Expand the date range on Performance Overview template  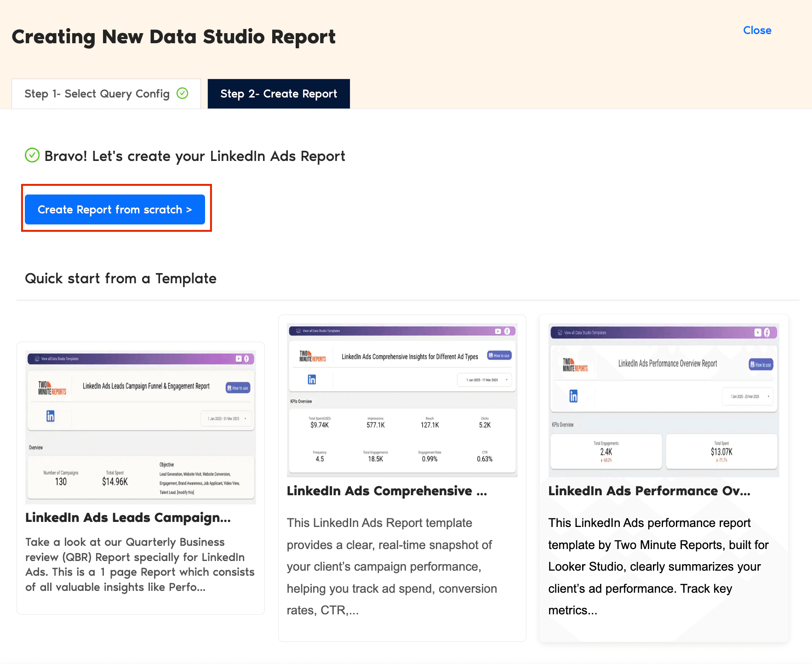747,396
